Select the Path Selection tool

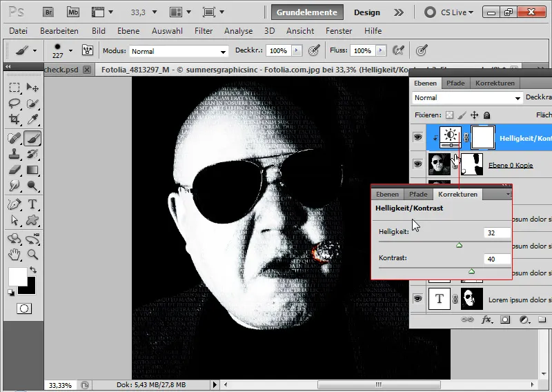[14, 220]
